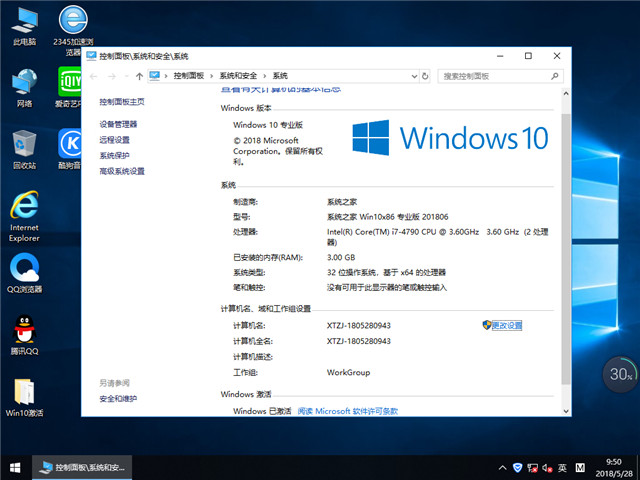Click the window title bar system icon
The height and width of the screenshot is (480, 640).
[x=91, y=56]
